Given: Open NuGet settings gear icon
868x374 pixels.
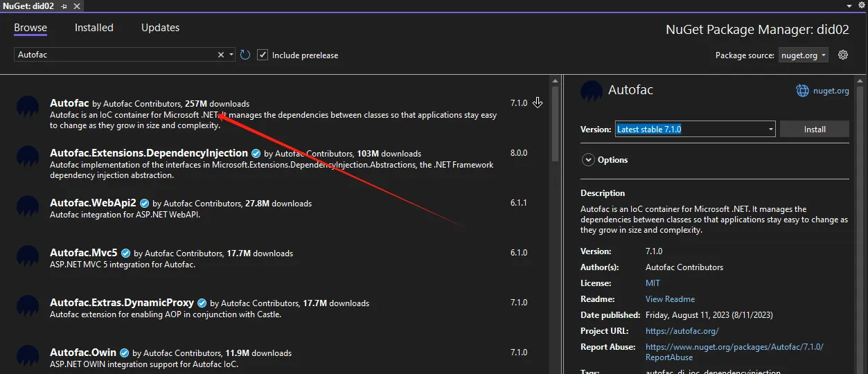Looking at the screenshot, I should (x=843, y=55).
